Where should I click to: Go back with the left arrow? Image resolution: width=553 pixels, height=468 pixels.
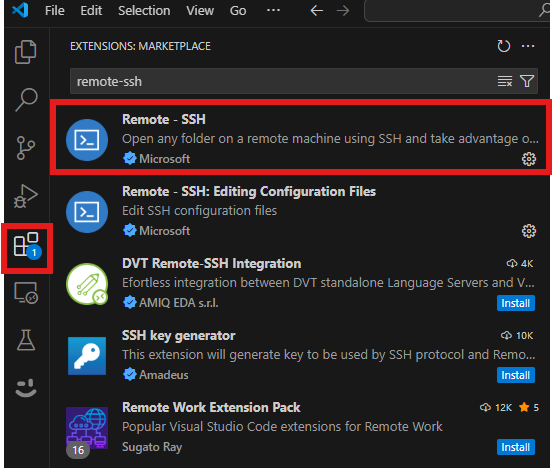pos(317,11)
